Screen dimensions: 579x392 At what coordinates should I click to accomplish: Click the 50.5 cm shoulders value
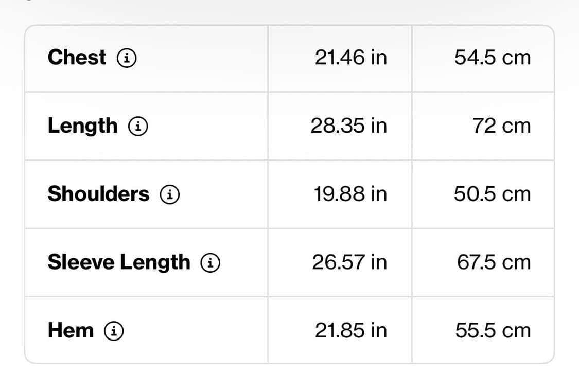point(493,194)
